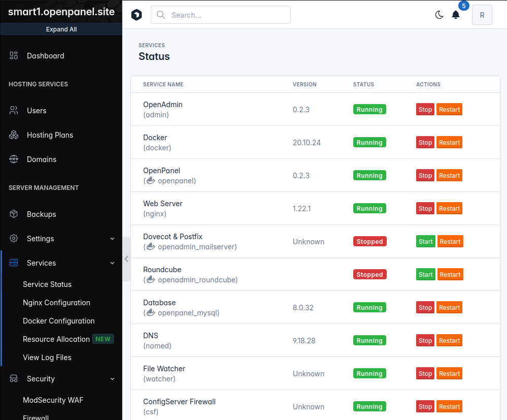The image size is (507, 420).
Task: Click the notification count badge 5
Action: click(x=464, y=6)
